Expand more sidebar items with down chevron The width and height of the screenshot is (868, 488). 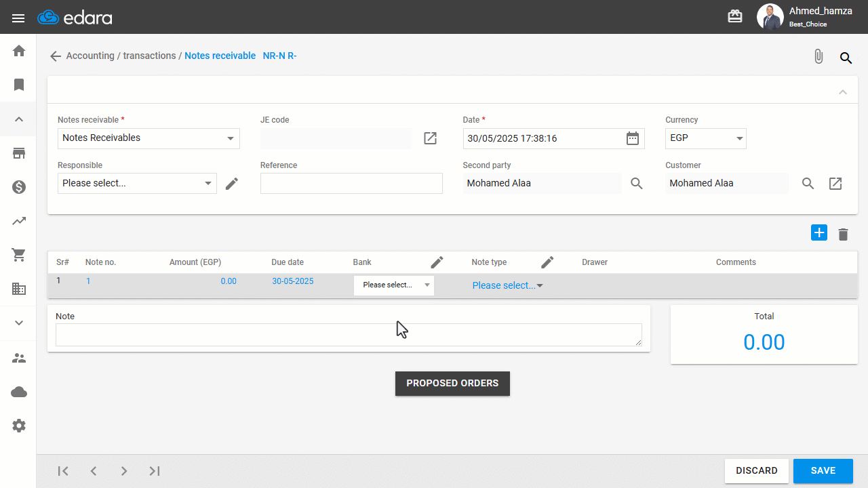click(19, 323)
